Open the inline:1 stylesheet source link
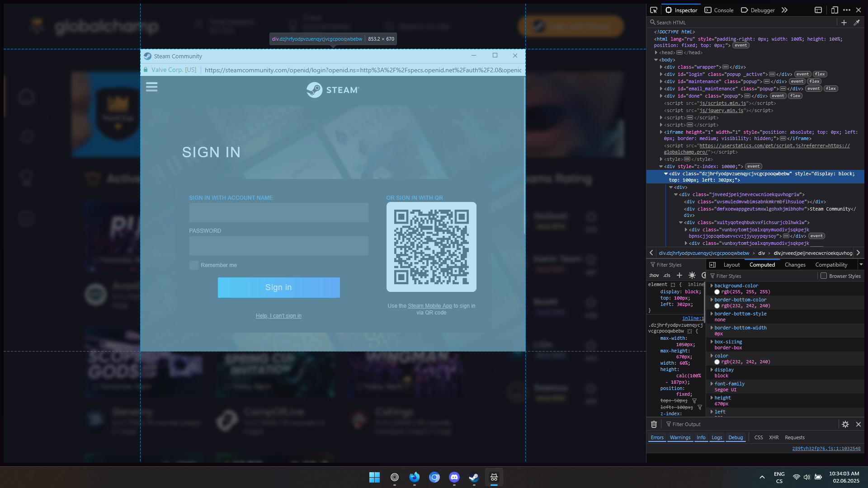The height and width of the screenshot is (488, 868). point(693,318)
